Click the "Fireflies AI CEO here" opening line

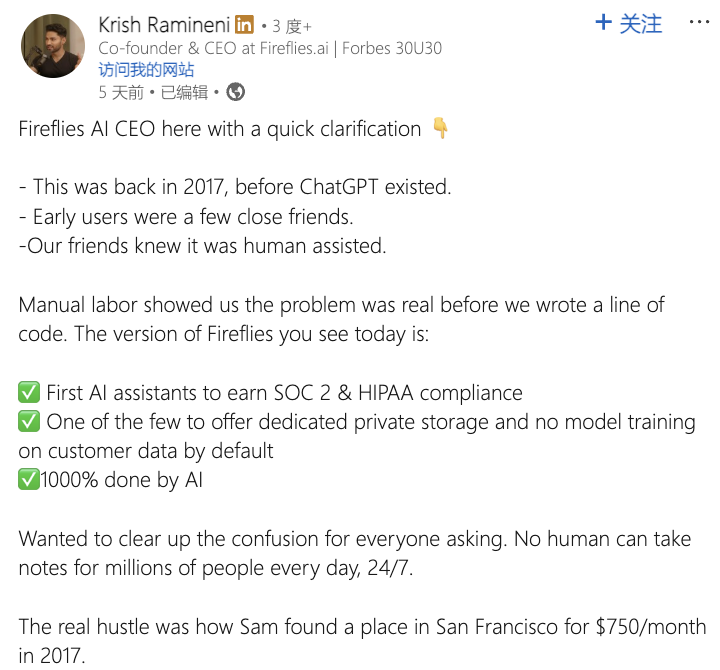(220, 129)
